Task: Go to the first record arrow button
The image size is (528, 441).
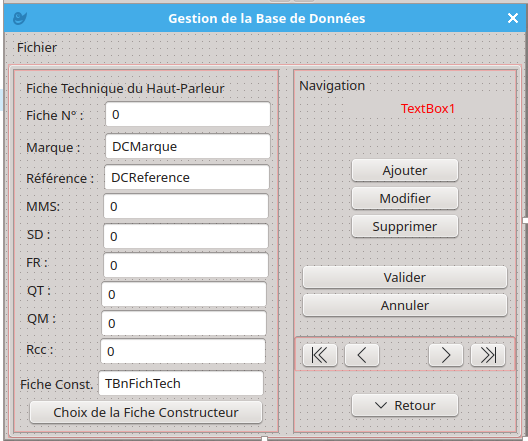Action: pyautogui.click(x=320, y=355)
